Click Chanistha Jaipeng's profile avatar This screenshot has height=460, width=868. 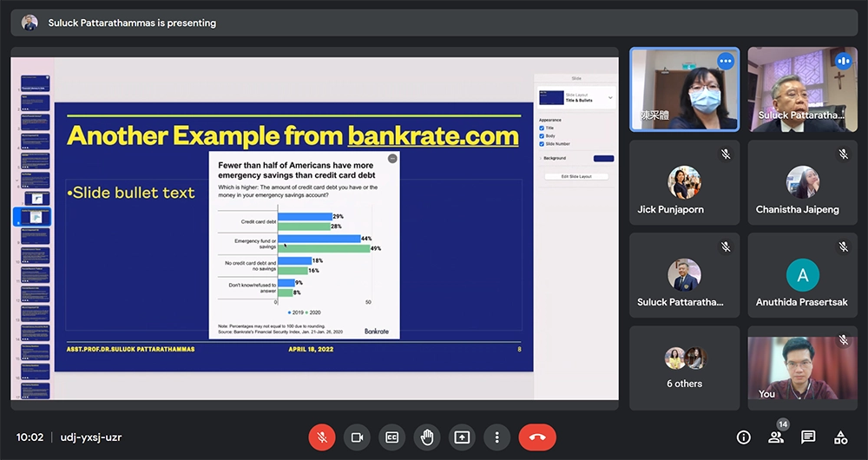[802, 182]
